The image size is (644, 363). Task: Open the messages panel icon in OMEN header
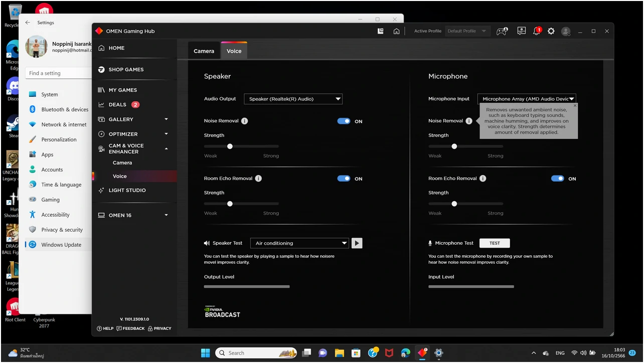coord(522,31)
